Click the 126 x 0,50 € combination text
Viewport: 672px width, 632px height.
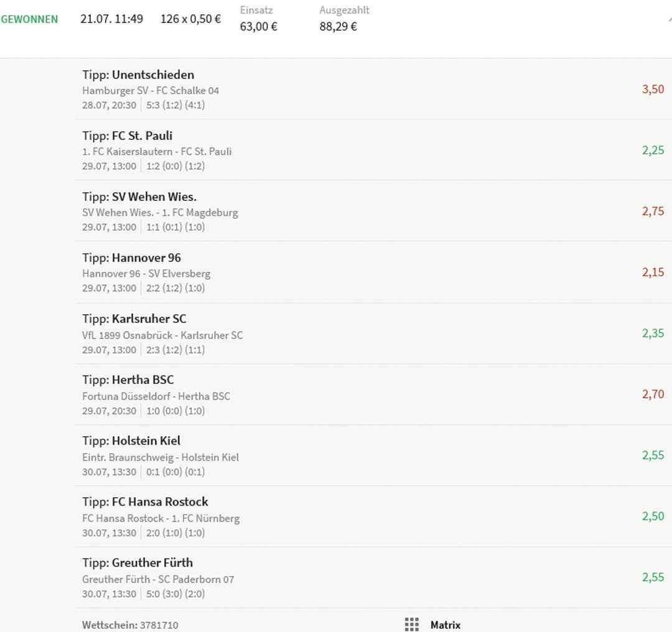(191, 19)
